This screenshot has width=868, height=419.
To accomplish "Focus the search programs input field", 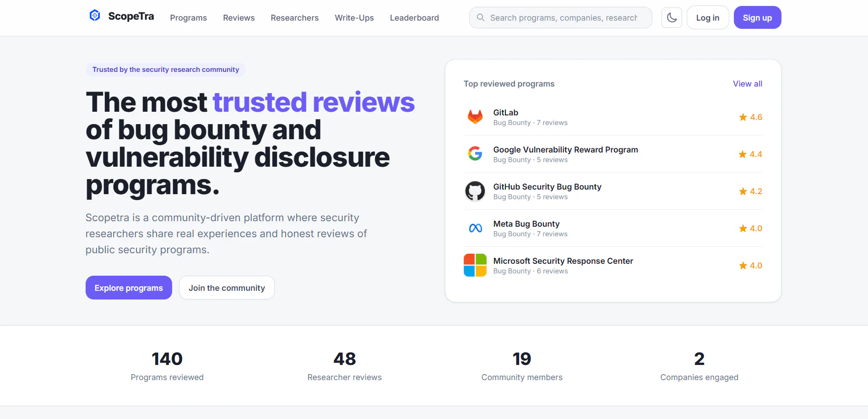I will click(x=561, y=17).
